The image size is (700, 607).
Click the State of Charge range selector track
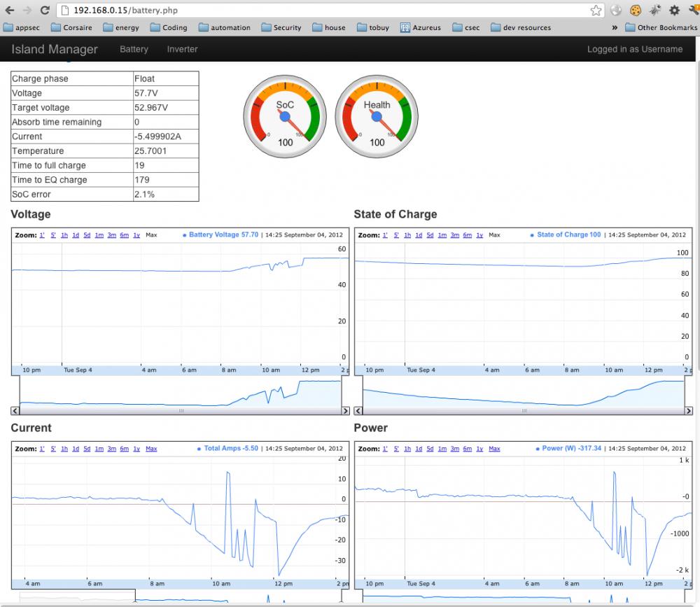523,410
